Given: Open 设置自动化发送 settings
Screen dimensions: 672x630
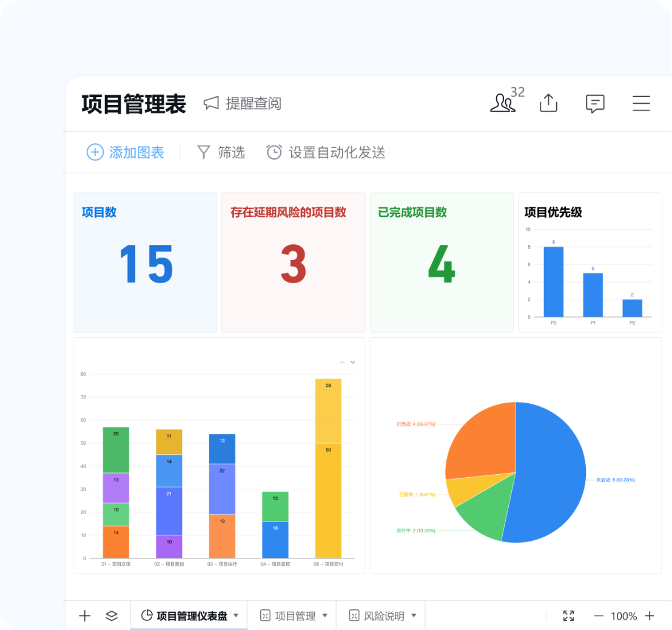Looking at the screenshot, I should (x=326, y=152).
